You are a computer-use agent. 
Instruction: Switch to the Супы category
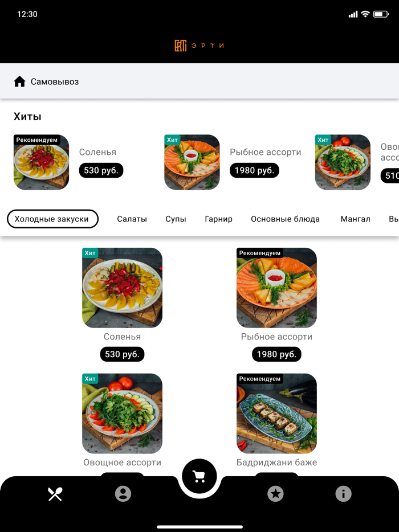click(176, 219)
